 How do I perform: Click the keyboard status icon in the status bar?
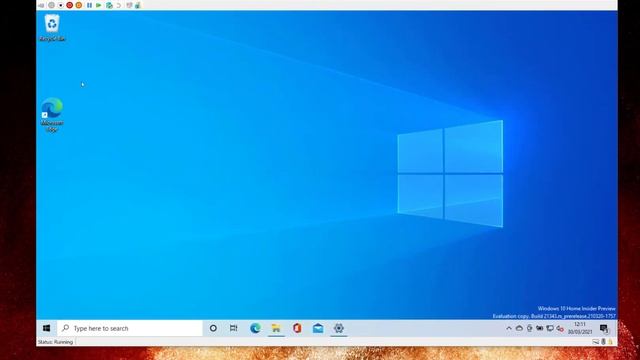tap(596, 342)
